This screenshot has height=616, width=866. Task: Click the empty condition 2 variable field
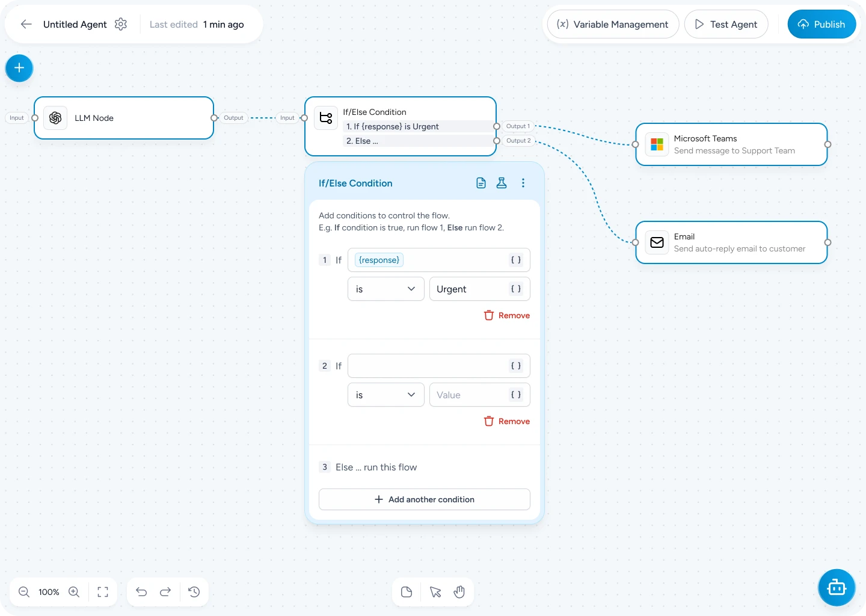click(439, 366)
